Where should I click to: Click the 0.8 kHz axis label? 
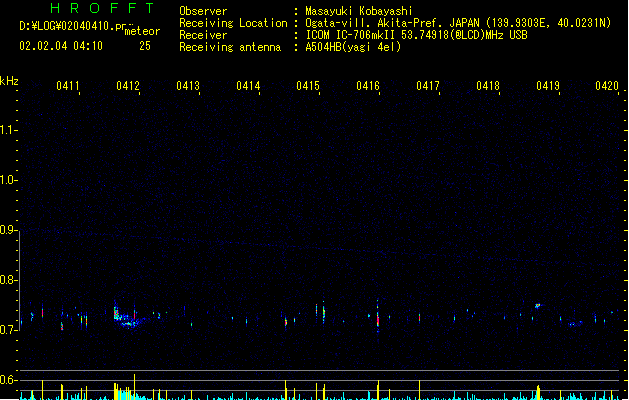pyautogui.click(x=8, y=280)
